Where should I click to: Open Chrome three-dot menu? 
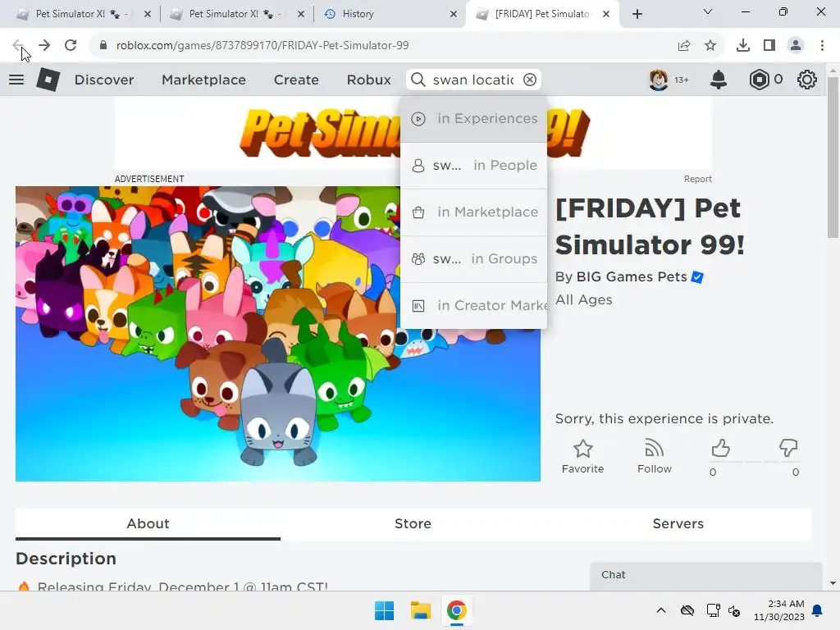tap(822, 46)
